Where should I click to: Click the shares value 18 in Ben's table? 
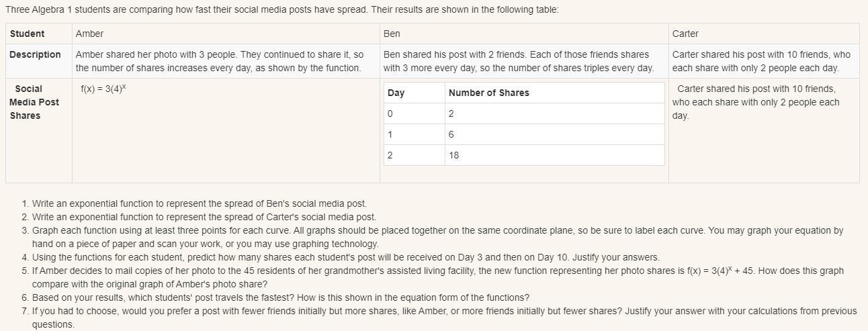[x=454, y=155]
